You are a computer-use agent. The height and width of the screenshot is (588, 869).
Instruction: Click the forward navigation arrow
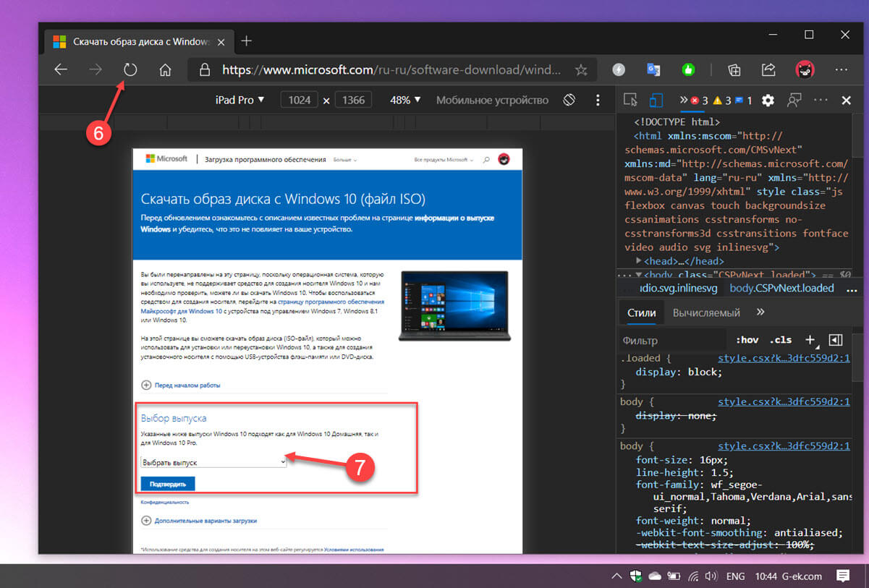(x=95, y=70)
